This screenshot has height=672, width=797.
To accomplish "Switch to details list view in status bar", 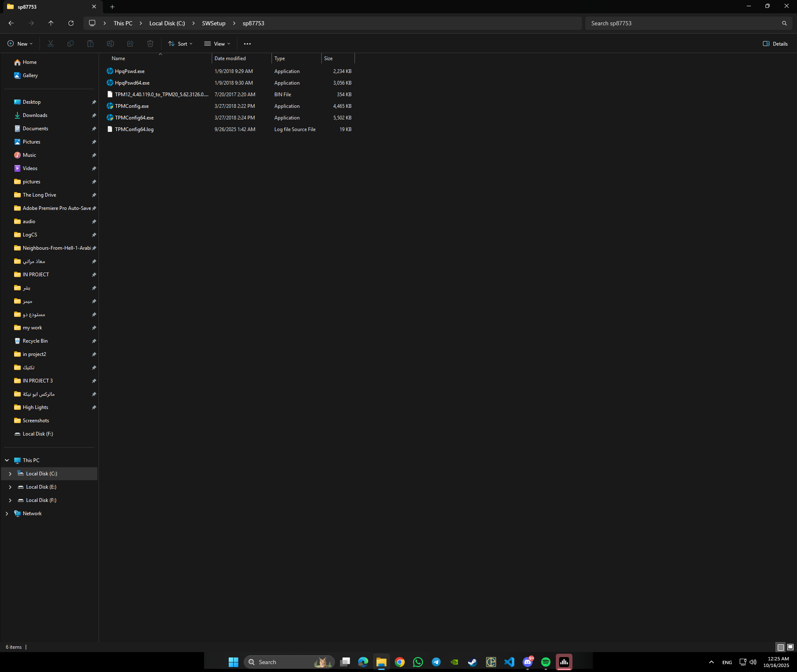I will point(780,647).
